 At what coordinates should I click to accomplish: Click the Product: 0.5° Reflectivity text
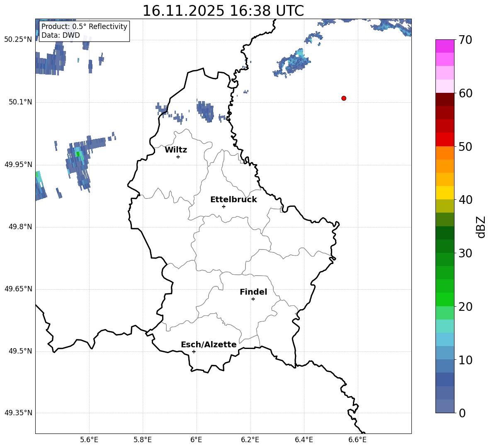click(x=84, y=26)
